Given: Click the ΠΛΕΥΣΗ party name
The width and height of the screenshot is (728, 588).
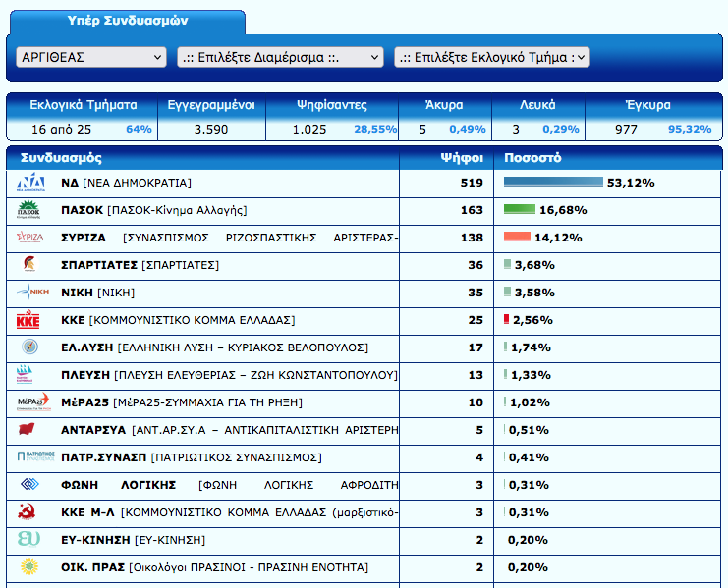Looking at the screenshot, I should [x=85, y=375].
